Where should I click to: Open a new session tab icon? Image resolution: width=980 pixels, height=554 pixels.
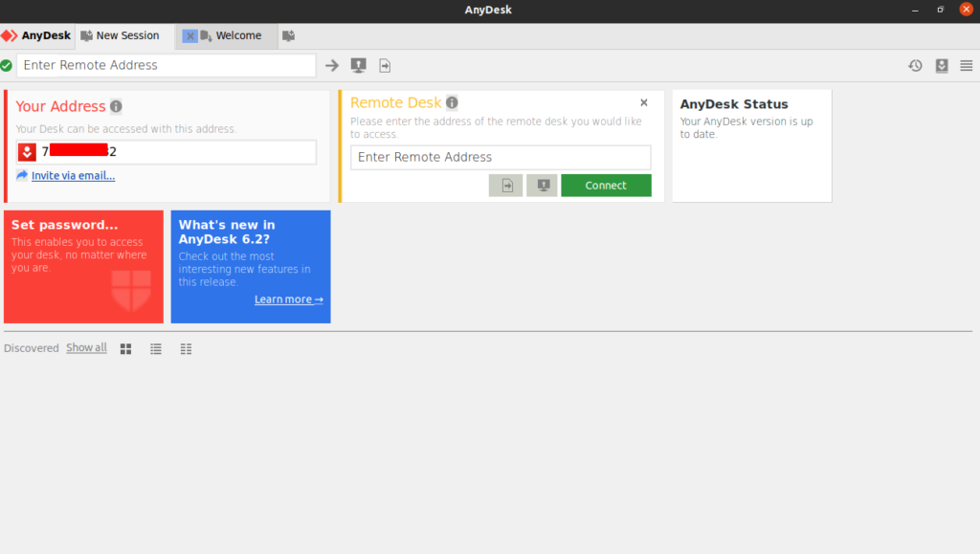[x=288, y=35]
